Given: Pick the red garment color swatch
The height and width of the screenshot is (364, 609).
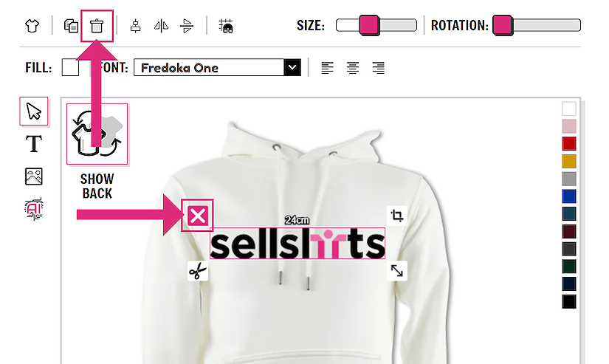Looking at the screenshot, I should pyautogui.click(x=569, y=143).
